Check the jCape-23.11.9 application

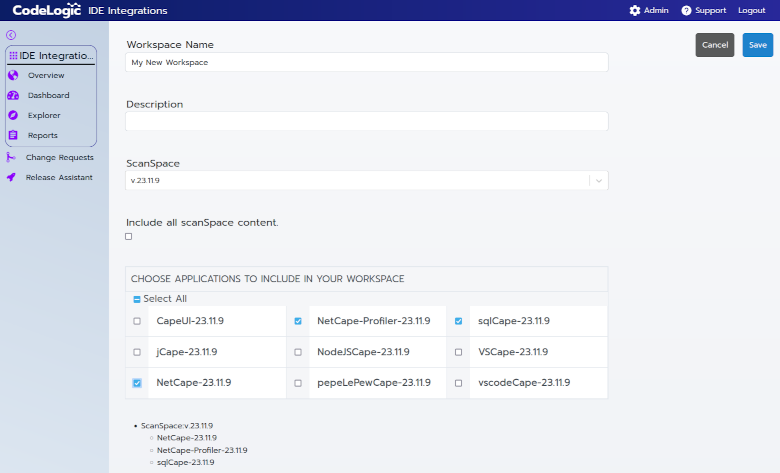tap(137, 352)
